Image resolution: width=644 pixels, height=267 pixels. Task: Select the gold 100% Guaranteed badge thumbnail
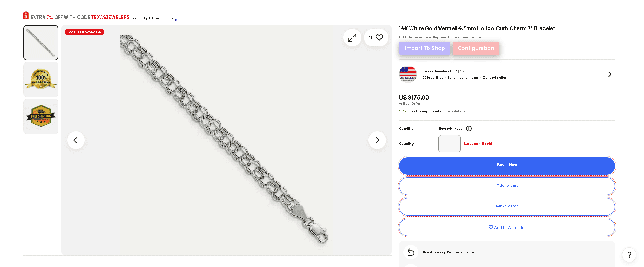click(x=40, y=79)
